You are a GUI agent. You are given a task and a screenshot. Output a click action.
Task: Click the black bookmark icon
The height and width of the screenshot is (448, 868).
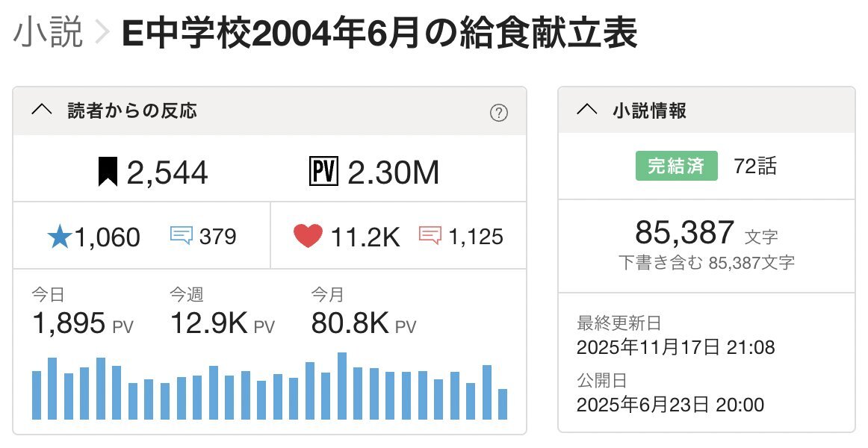click(108, 172)
